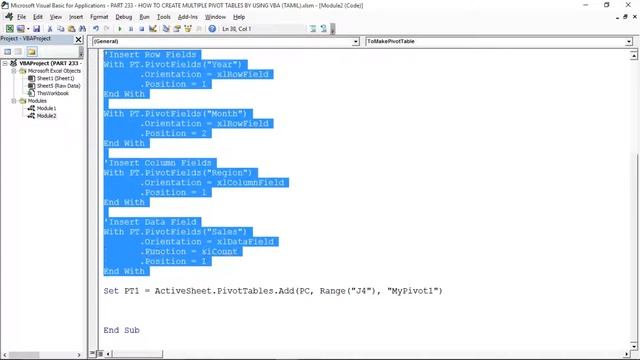
Task: Click the VBA application icon beside File menu
Action: point(9,17)
